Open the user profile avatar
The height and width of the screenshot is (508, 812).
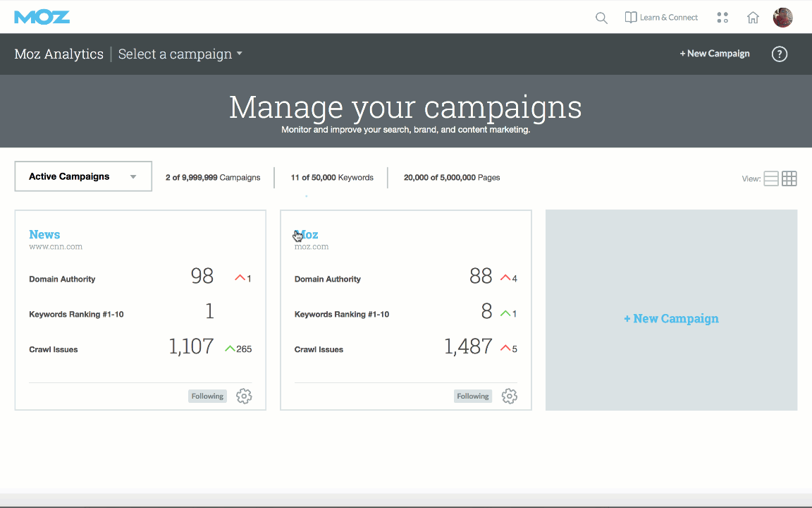(782, 18)
